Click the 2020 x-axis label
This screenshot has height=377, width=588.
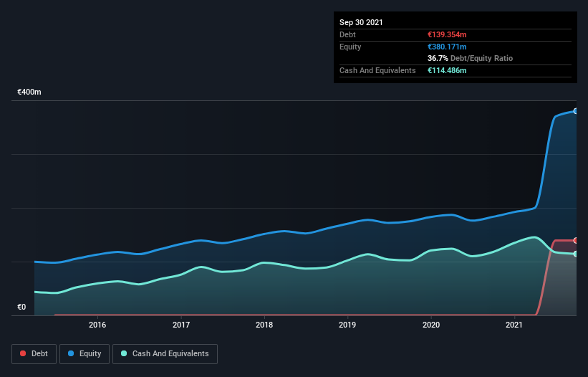pos(431,325)
